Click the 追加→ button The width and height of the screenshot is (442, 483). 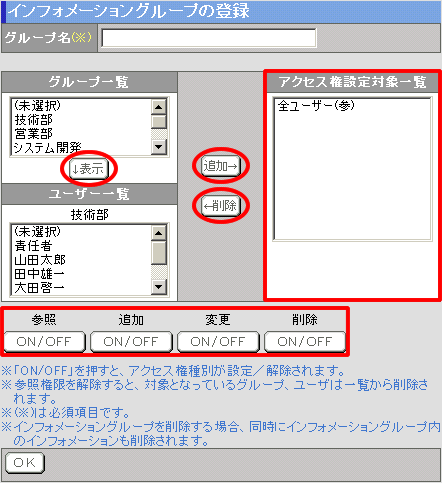[x=221, y=166]
